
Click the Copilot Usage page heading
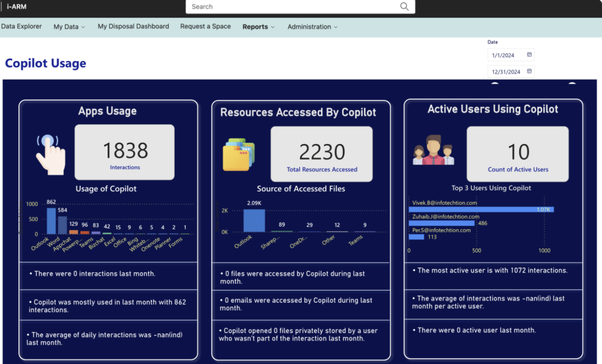pyautogui.click(x=45, y=63)
